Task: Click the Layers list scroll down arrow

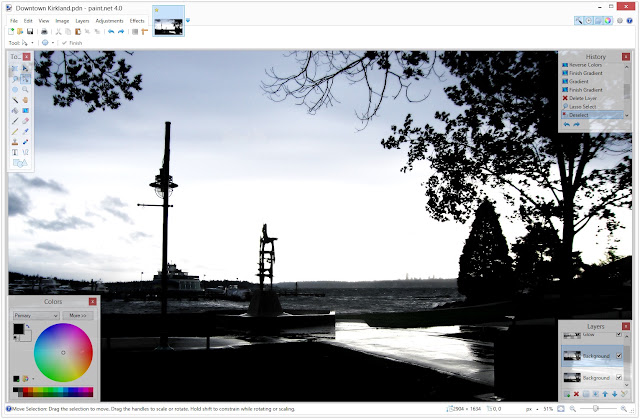Action: [x=627, y=384]
